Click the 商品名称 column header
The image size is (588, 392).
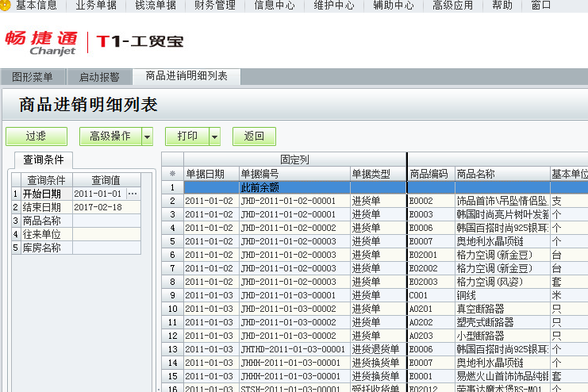502,174
